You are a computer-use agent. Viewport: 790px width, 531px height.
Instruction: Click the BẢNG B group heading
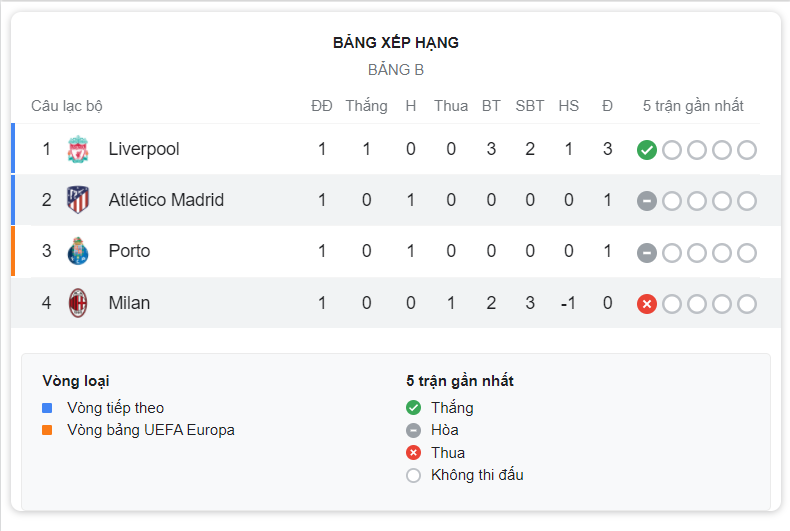(x=396, y=70)
